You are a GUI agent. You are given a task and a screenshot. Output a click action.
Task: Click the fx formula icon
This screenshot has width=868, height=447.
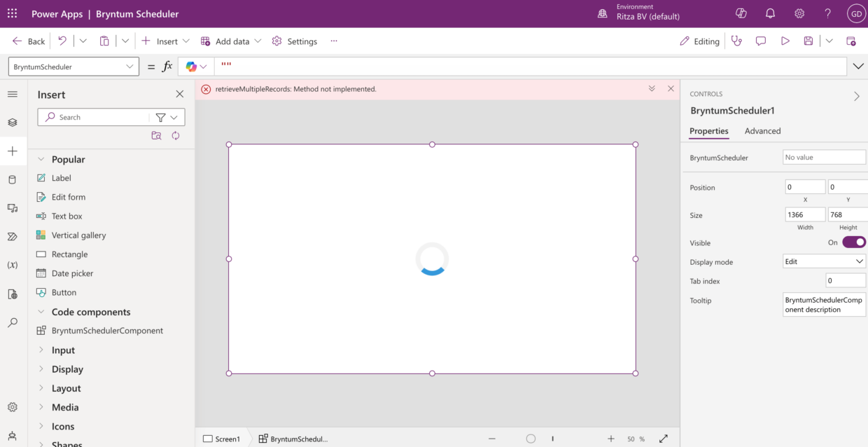167,67
